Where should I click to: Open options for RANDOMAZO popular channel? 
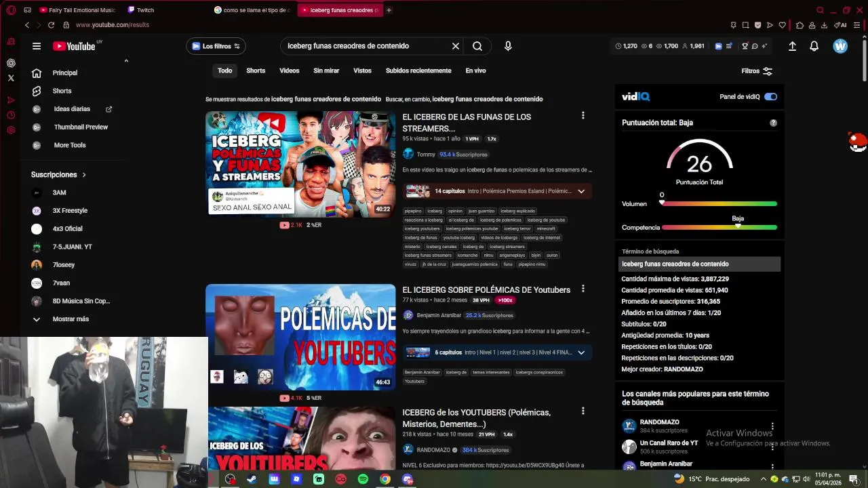pos(772,426)
